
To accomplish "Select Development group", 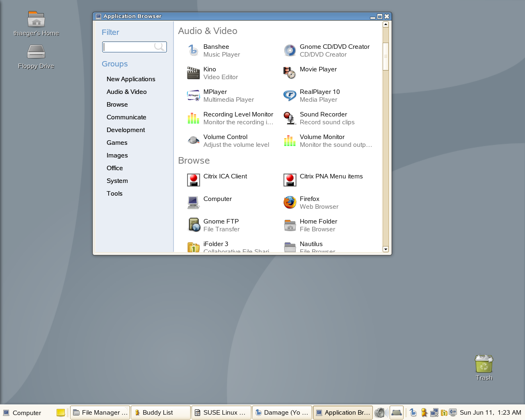I will (126, 130).
